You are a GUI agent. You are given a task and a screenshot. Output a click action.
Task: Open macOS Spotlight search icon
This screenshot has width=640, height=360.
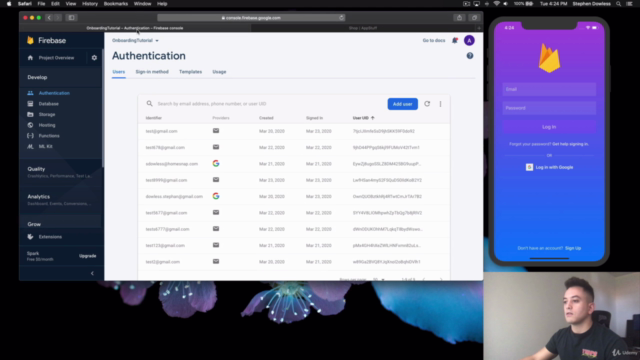tap(619, 4)
